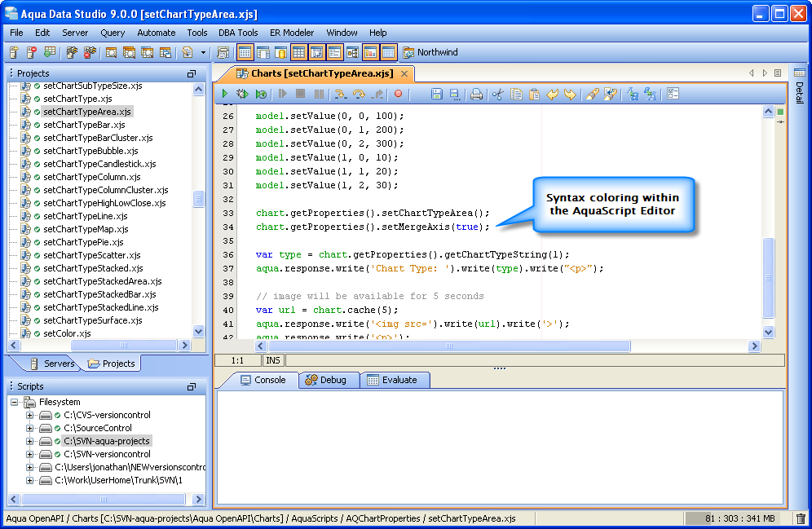Screen dimensions: 812x529
Task: Click the Cut scissors icon
Action: [497, 95]
